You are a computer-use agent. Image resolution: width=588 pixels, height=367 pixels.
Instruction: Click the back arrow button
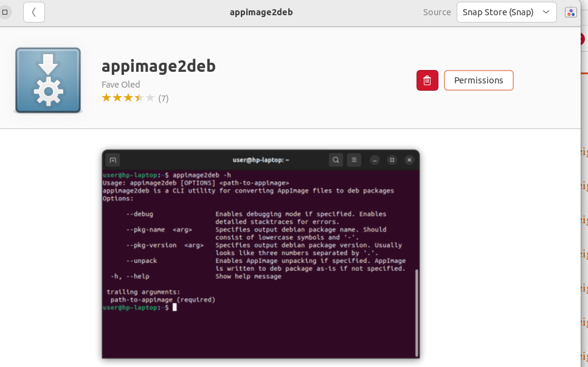point(34,12)
